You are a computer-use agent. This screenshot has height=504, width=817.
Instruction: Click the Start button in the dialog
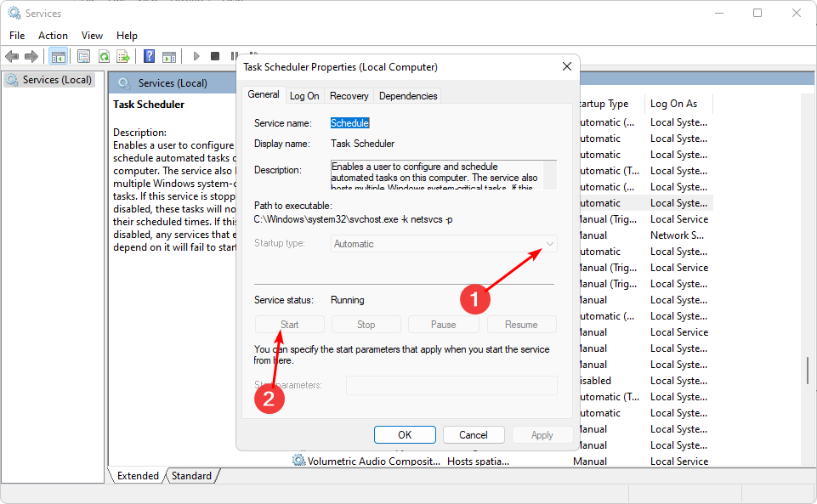pyautogui.click(x=290, y=325)
